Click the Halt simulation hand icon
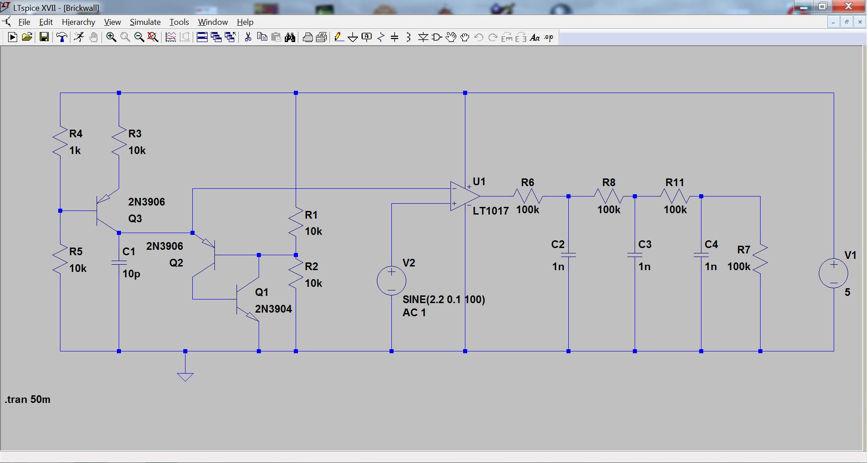Screen dimensions: 868x463 click(x=93, y=37)
